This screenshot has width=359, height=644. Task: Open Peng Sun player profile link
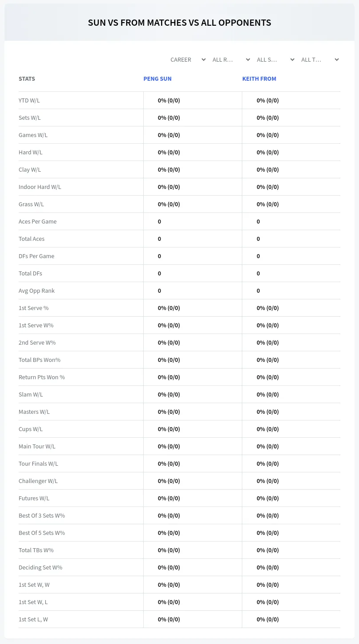point(158,79)
